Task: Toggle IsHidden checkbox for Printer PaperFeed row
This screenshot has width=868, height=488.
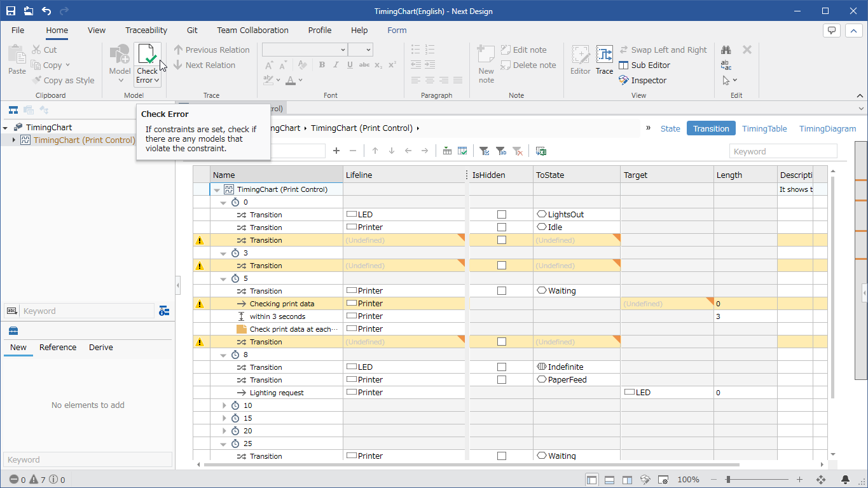Action: 502,379
